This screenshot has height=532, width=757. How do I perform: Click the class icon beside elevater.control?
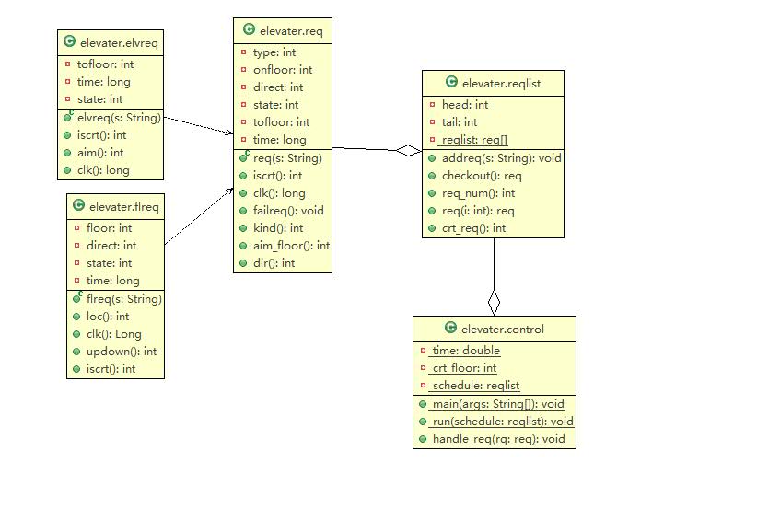450,328
